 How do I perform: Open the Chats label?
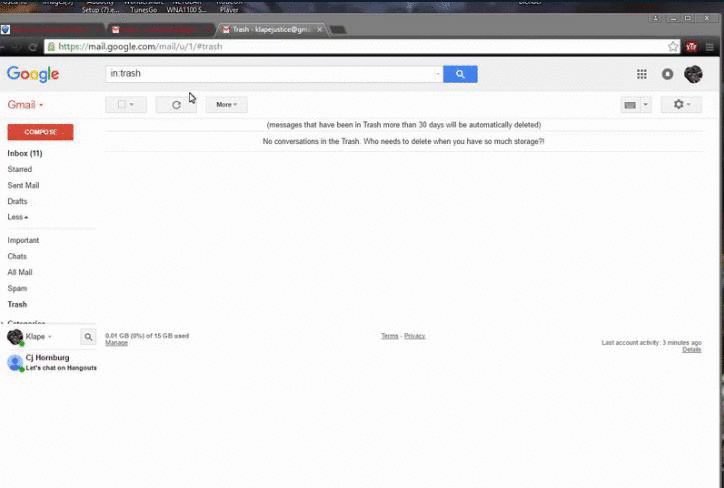pyautogui.click(x=17, y=256)
